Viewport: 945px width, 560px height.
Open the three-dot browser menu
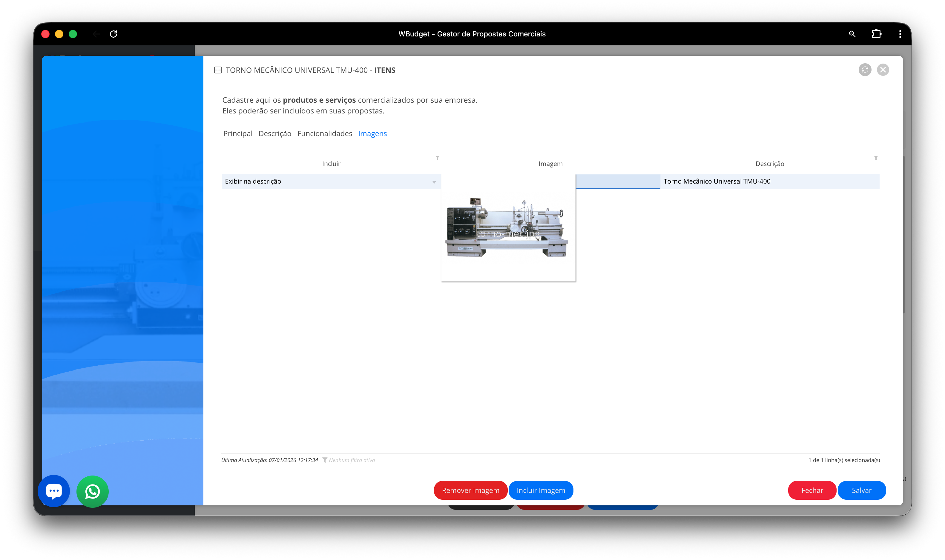pyautogui.click(x=900, y=34)
